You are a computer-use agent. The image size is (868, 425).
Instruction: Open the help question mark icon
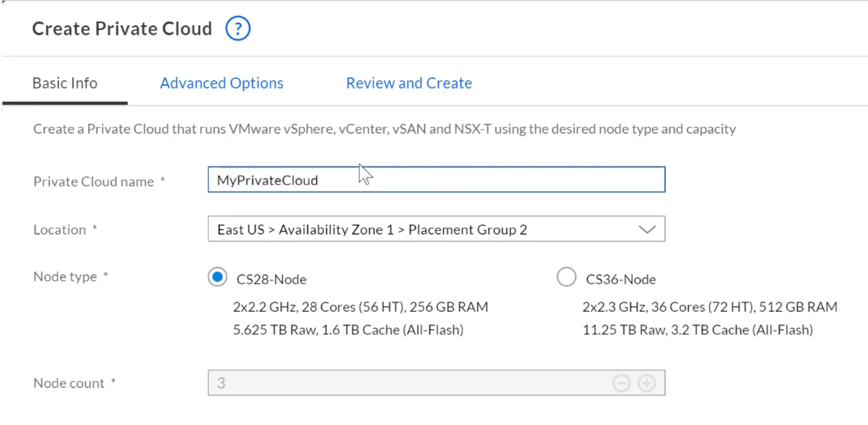pos(238,28)
